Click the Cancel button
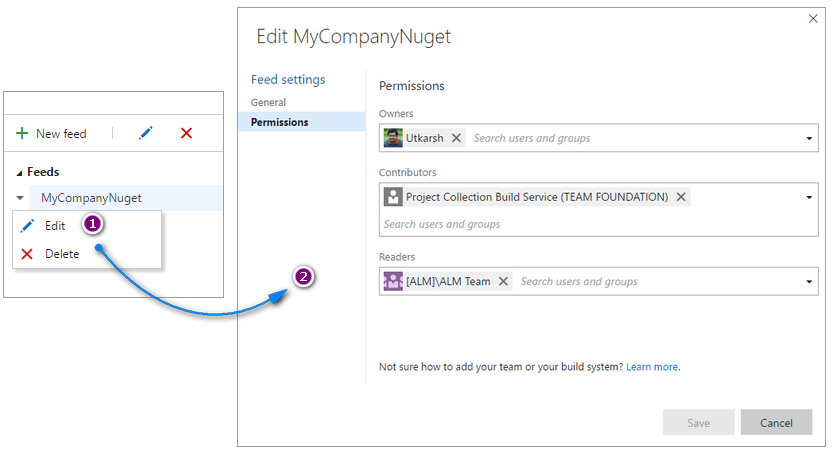 click(776, 423)
